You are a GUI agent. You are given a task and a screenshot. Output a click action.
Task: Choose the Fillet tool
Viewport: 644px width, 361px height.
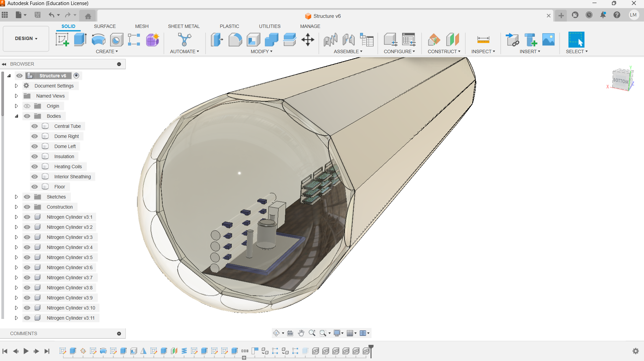click(x=235, y=40)
